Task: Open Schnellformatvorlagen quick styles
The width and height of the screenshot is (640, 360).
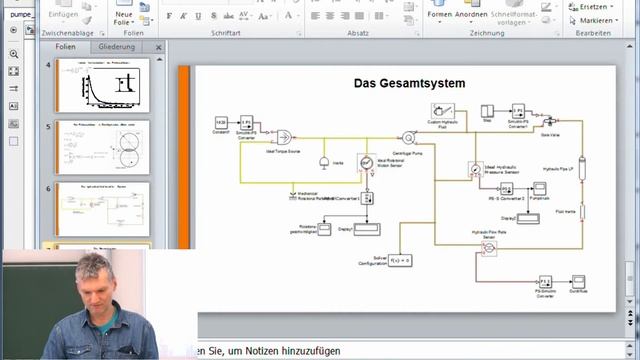Action: [514, 13]
